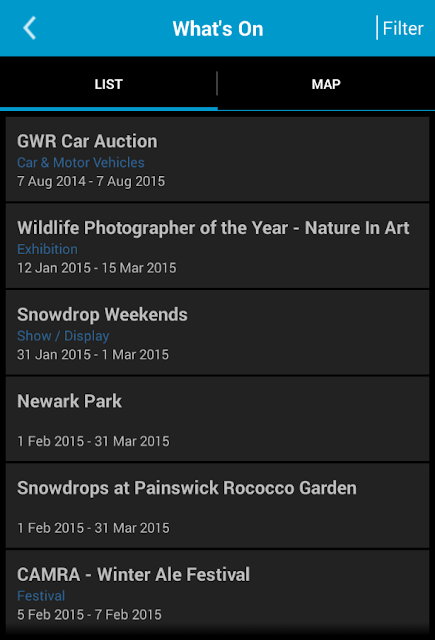Tap the Car & Motor Vehicles category
Viewport: 435px width, 640px height.
[81, 162]
